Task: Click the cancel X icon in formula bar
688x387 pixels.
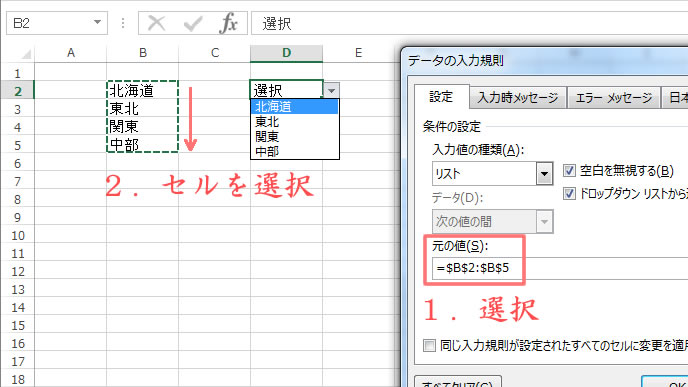Action: (x=156, y=23)
